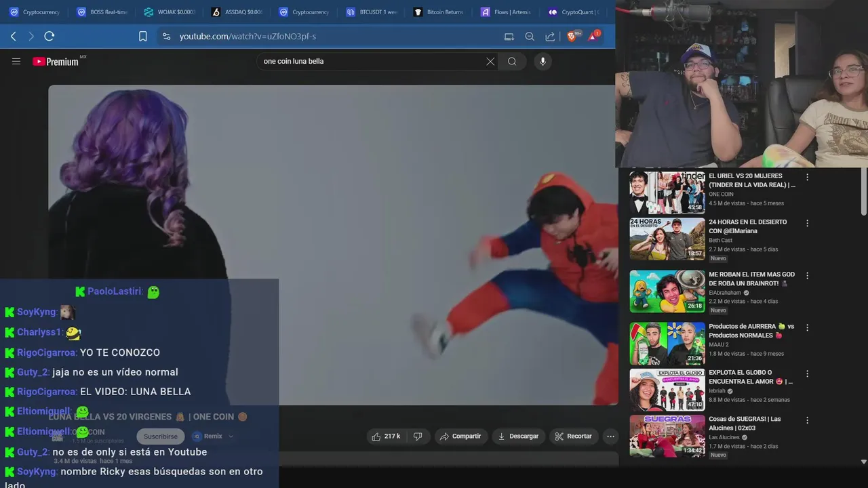Click chat username Charlyss1
This screenshot has width=868, height=488.
point(39,332)
